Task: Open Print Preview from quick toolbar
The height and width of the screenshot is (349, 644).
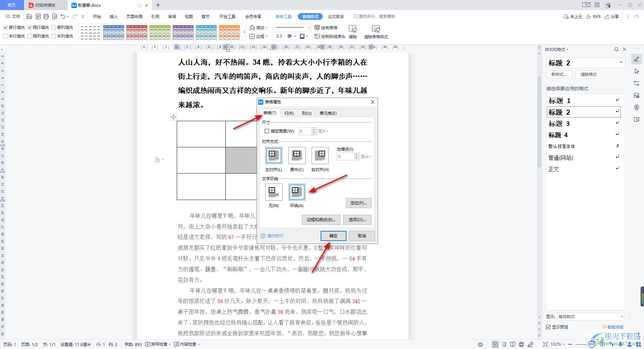Action: 55,16
